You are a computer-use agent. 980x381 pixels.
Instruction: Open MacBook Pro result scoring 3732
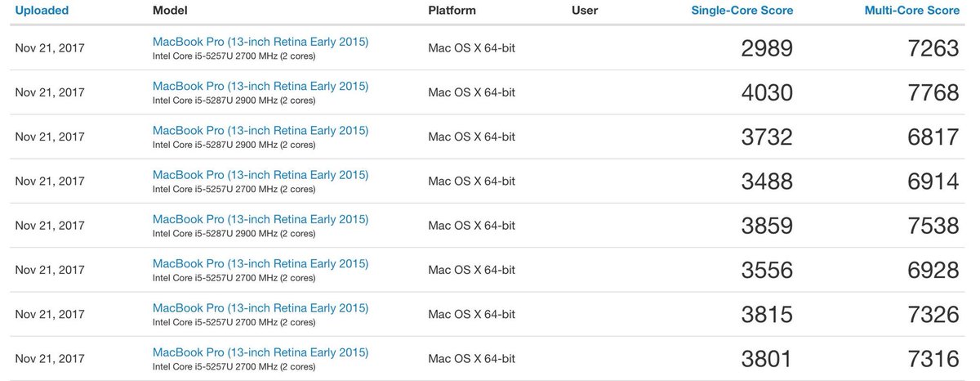click(261, 131)
